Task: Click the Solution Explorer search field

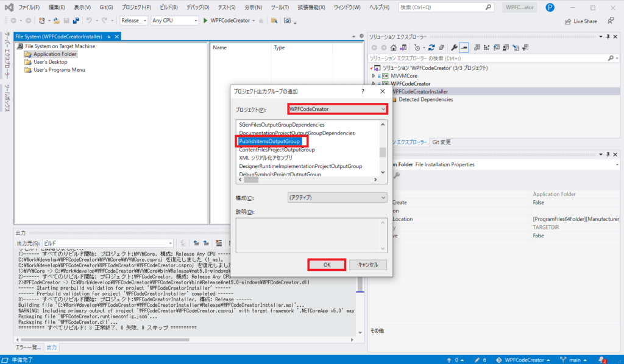Action: [488, 58]
